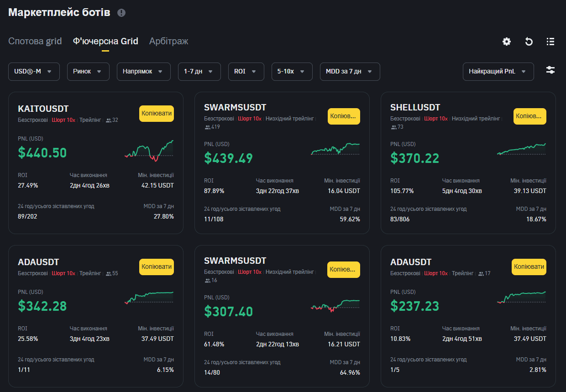
Task: Click the copiers icon on KAITOUSDT card
Action: point(109,120)
